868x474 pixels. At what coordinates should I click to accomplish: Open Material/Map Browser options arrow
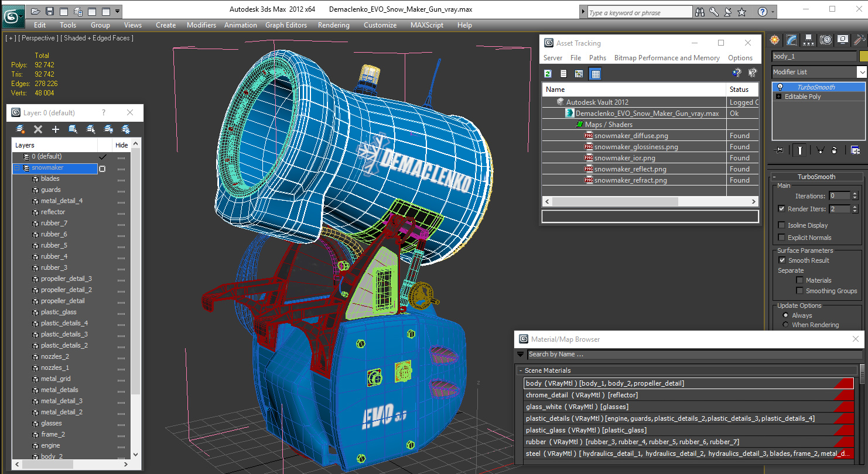[x=520, y=354]
